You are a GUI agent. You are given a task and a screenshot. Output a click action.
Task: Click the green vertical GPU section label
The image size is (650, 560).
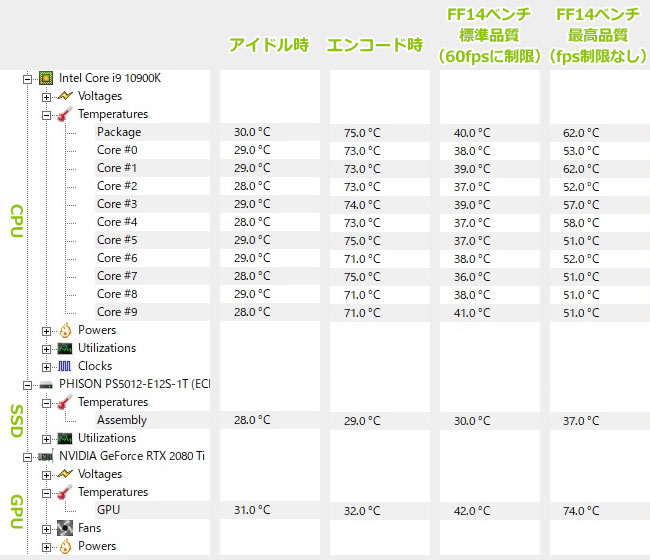(16, 512)
